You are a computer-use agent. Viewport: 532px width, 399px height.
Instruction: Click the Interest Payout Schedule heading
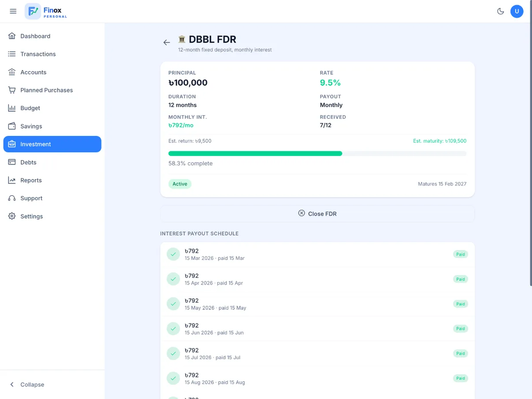[x=199, y=234]
